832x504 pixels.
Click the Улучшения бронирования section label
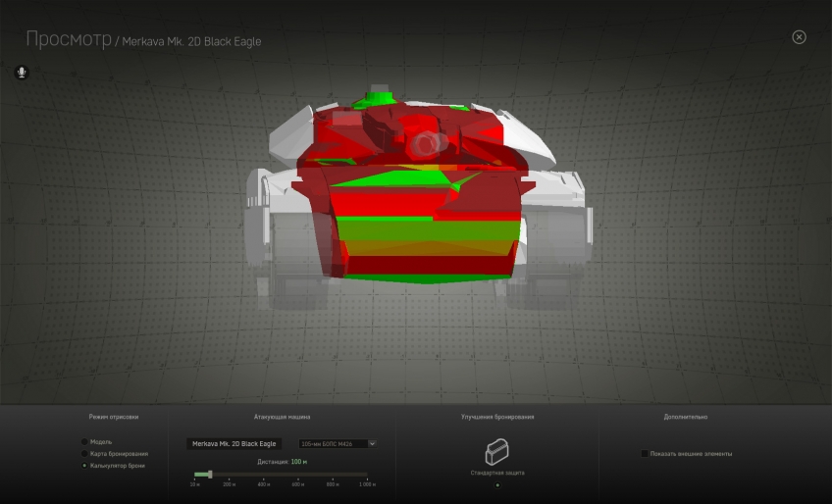pos(497,417)
